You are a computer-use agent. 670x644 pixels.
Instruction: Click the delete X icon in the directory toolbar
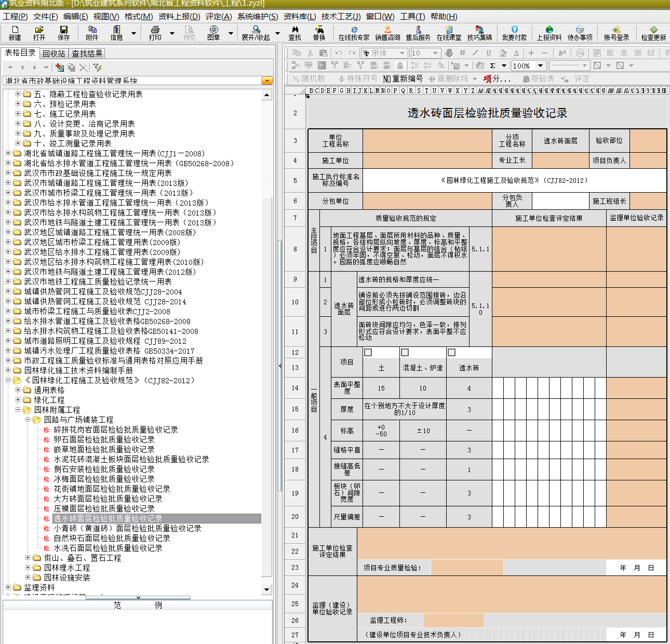click(83, 68)
